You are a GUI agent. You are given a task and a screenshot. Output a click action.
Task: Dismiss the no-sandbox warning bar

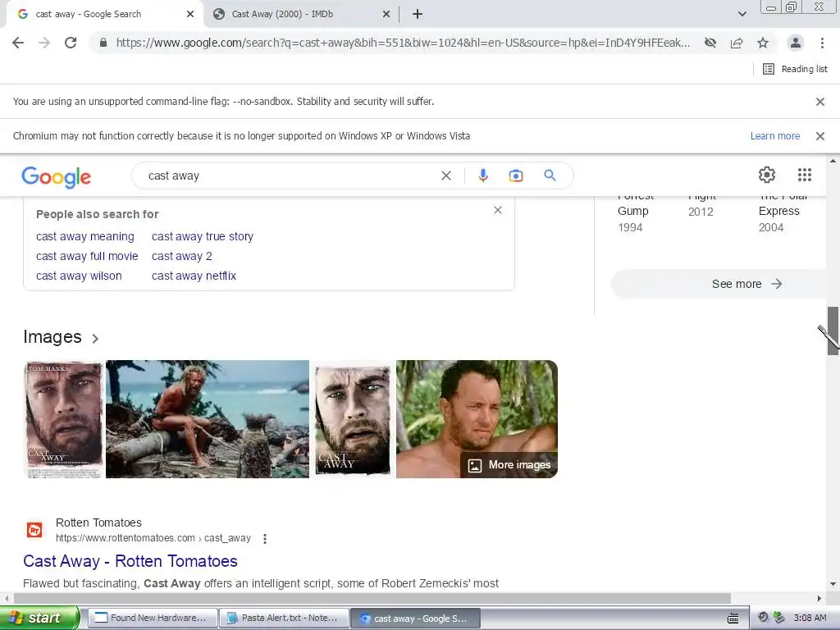pos(820,102)
